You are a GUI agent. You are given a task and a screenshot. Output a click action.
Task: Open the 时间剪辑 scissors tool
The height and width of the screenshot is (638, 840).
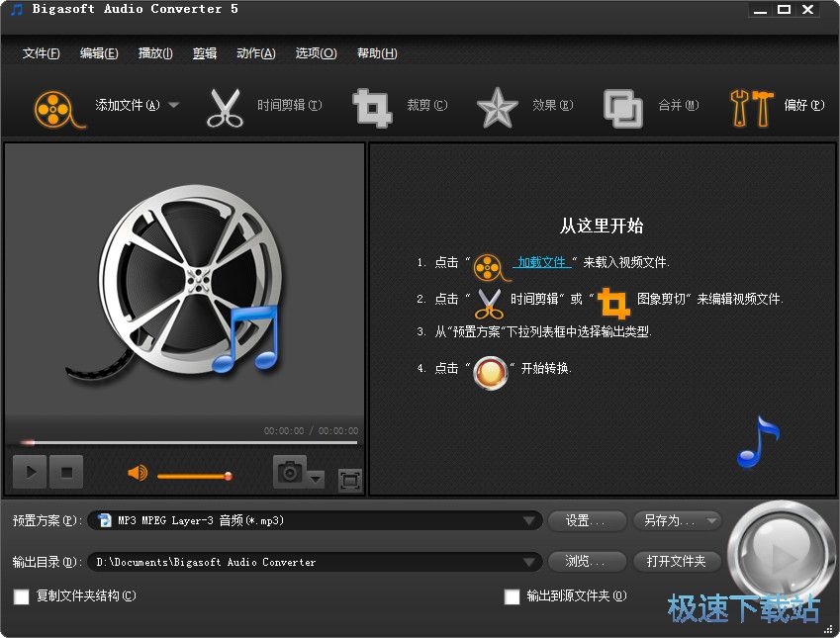[x=226, y=108]
